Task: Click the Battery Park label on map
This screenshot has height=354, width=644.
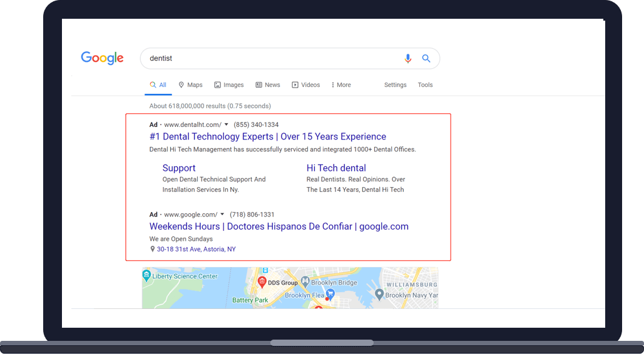Action: [250, 300]
